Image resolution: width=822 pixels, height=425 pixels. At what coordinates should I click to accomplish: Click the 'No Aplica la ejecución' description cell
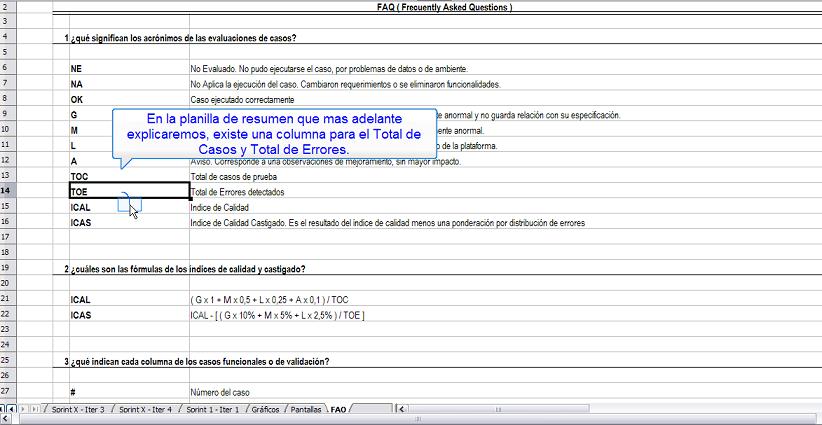[x=346, y=84]
